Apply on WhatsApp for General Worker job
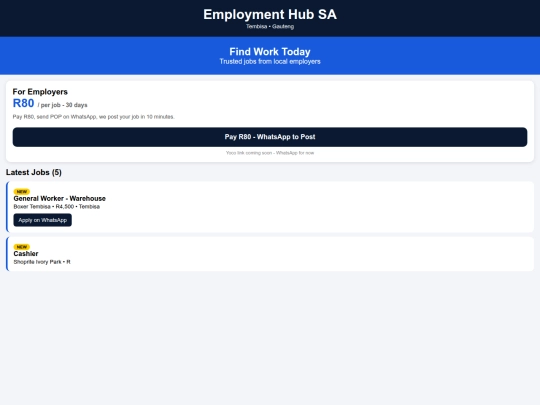 (42, 220)
